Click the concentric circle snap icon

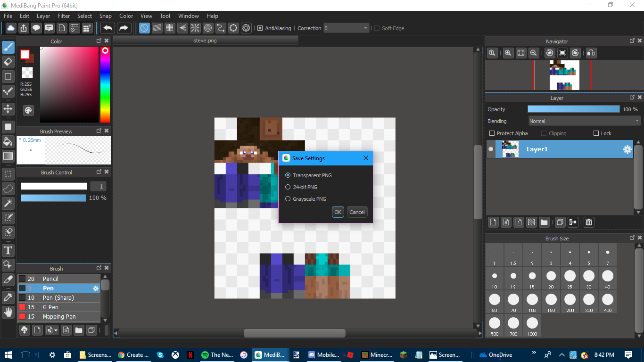coord(208,28)
